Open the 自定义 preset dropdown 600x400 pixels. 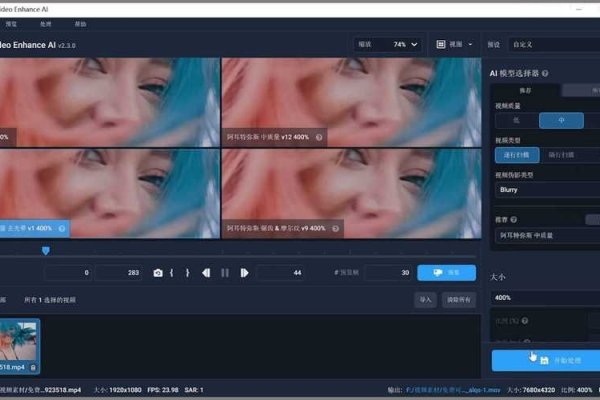click(x=554, y=44)
